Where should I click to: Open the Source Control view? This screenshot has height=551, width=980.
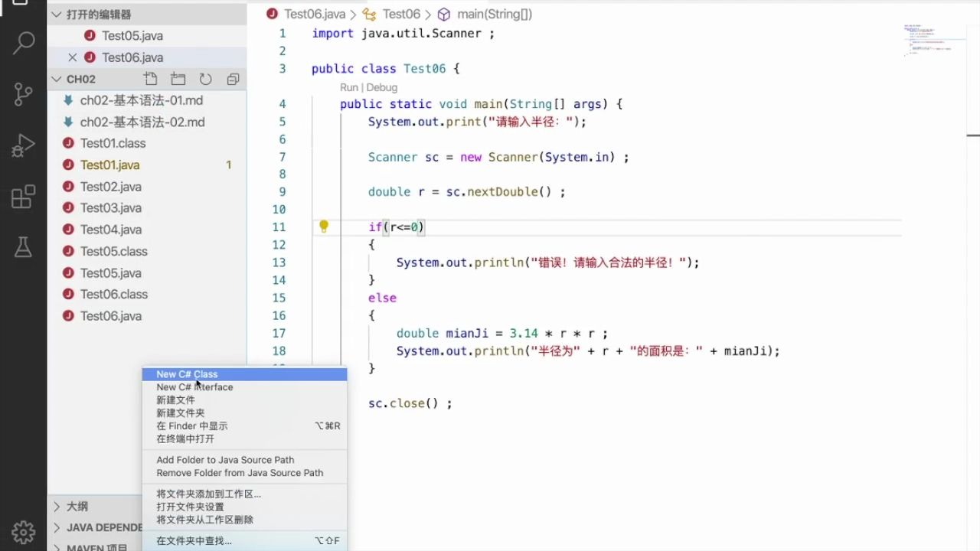(x=24, y=93)
